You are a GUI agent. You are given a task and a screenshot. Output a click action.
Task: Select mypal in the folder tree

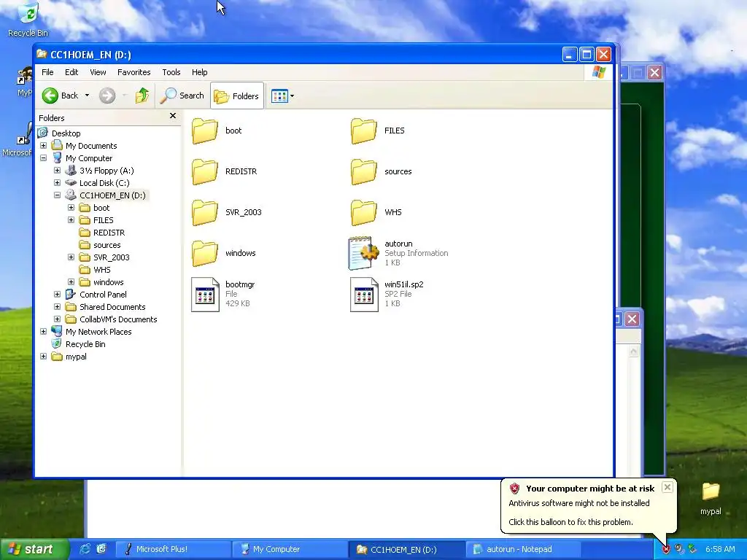[76, 356]
